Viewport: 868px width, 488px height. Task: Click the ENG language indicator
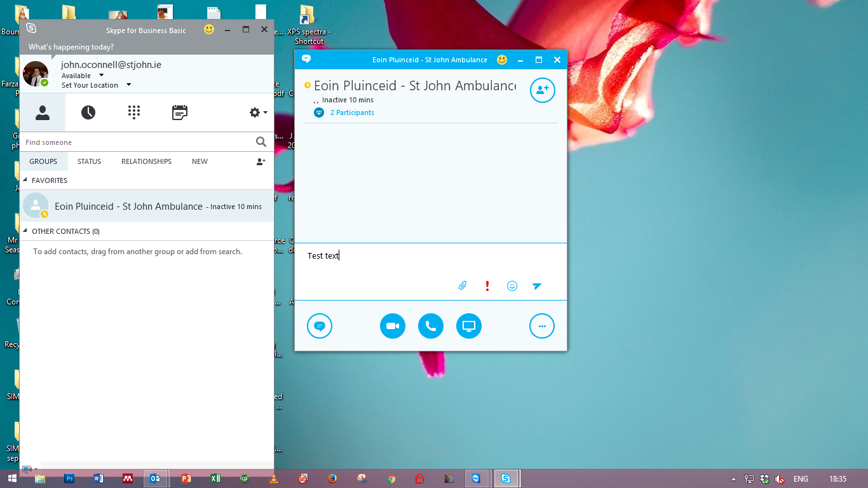(x=801, y=479)
